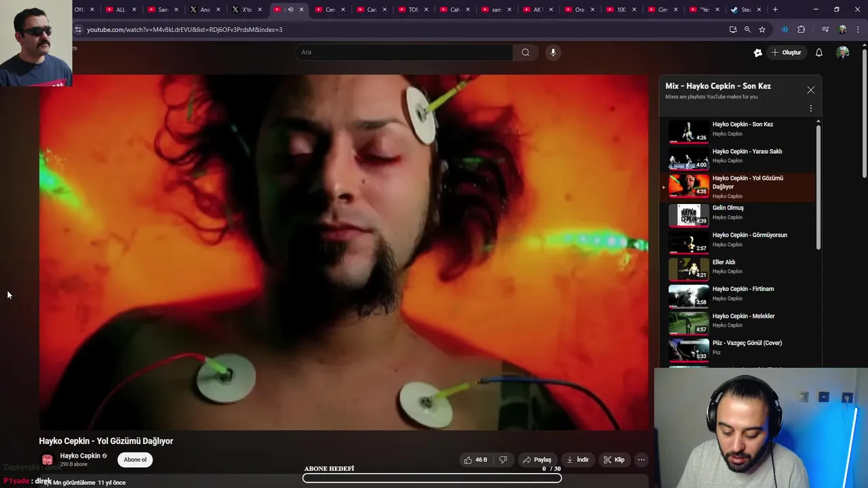
Task: Open YouTube notifications bell
Action: click(x=818, y=52)
